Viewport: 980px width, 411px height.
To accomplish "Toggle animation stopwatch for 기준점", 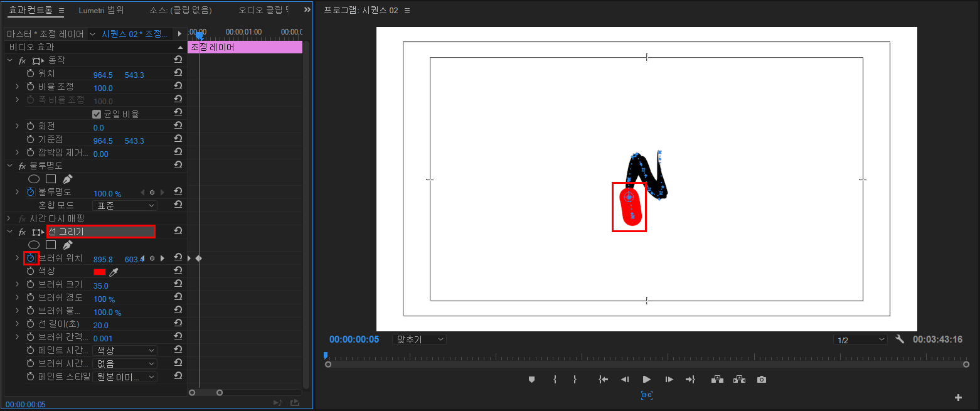I will 30,139.
